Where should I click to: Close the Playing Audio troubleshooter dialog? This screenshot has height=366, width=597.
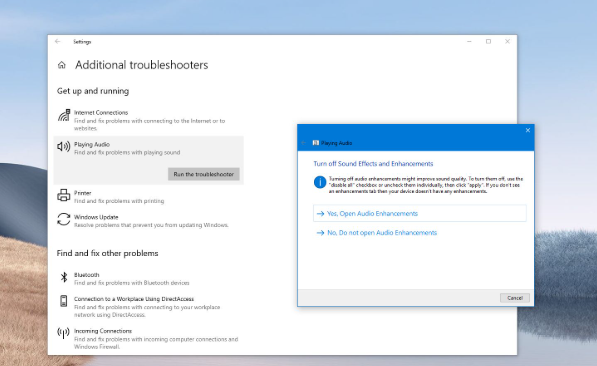coord(528,130)
